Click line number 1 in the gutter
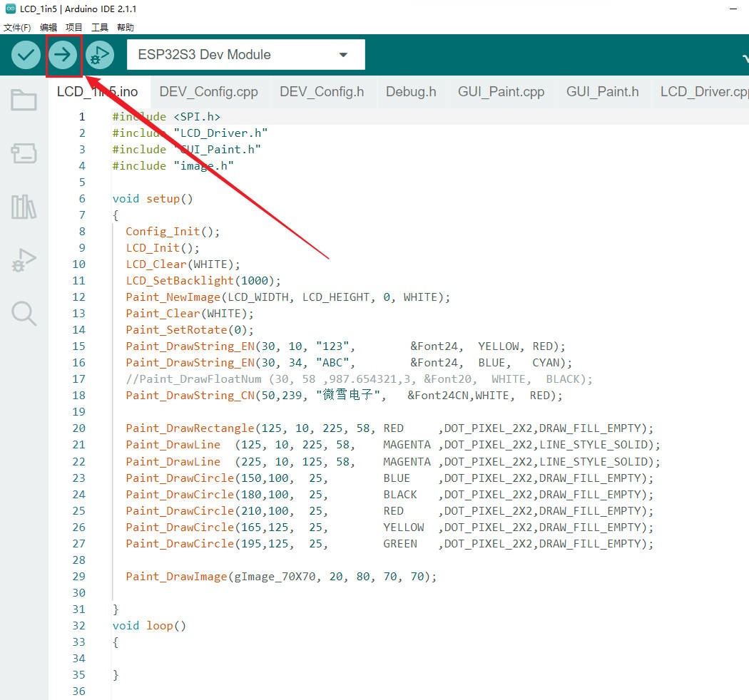The image size is (749, 700). coord(82,117)
